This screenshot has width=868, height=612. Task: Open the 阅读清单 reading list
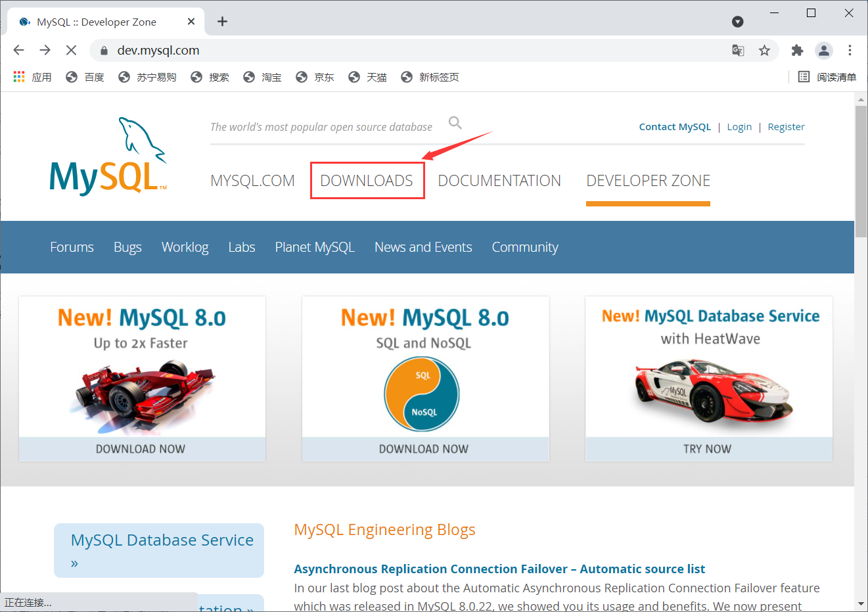[x=827, y=77]
